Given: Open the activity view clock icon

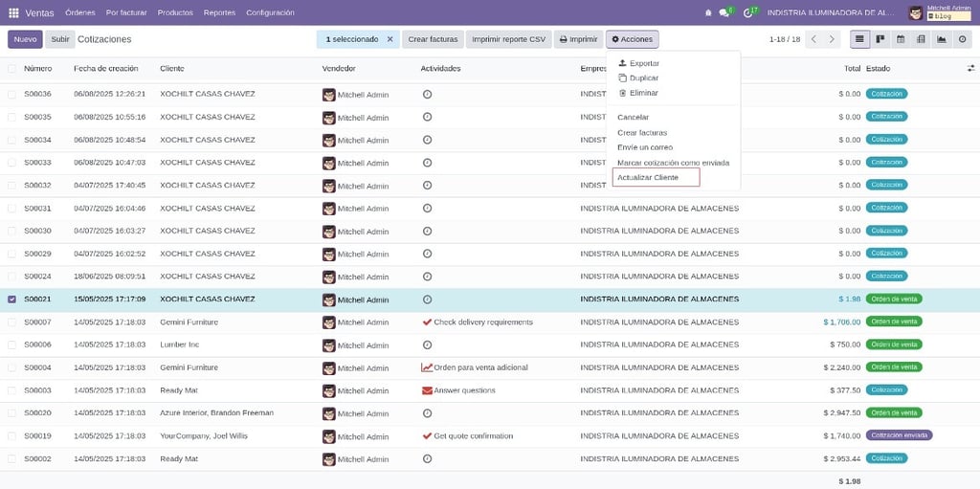Looking at the screenshot, I should pyautogui.click(x=962, y=39).
